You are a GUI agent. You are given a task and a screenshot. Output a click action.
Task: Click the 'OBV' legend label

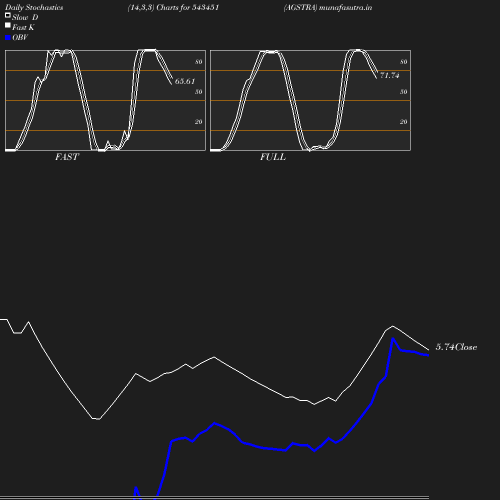20,38
